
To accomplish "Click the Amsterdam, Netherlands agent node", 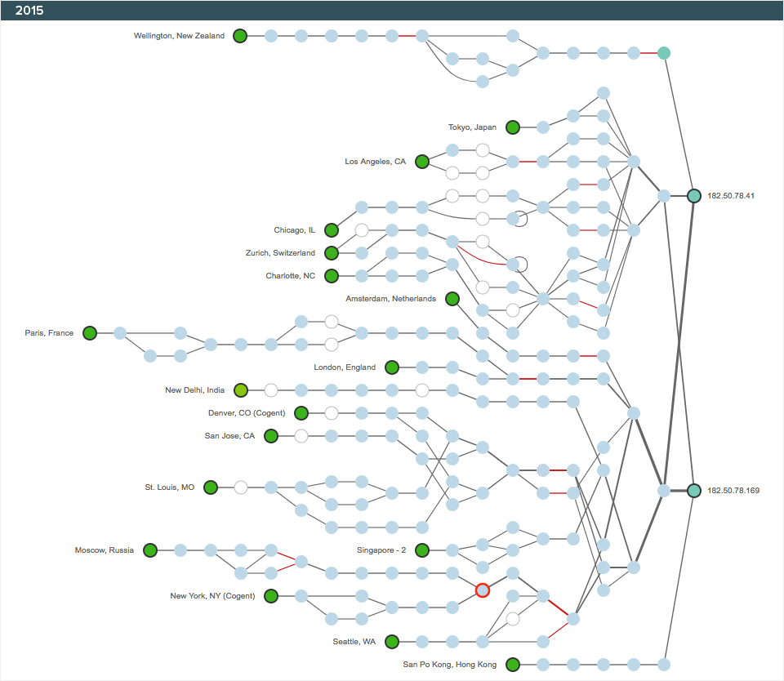I will tap(452, 299).
